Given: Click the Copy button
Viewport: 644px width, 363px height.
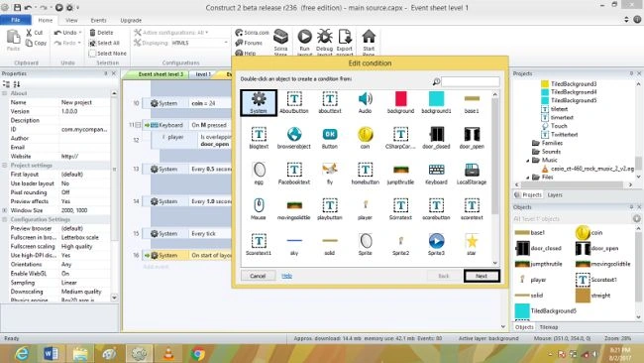Looking at the screenshot, I should [36, 43].
